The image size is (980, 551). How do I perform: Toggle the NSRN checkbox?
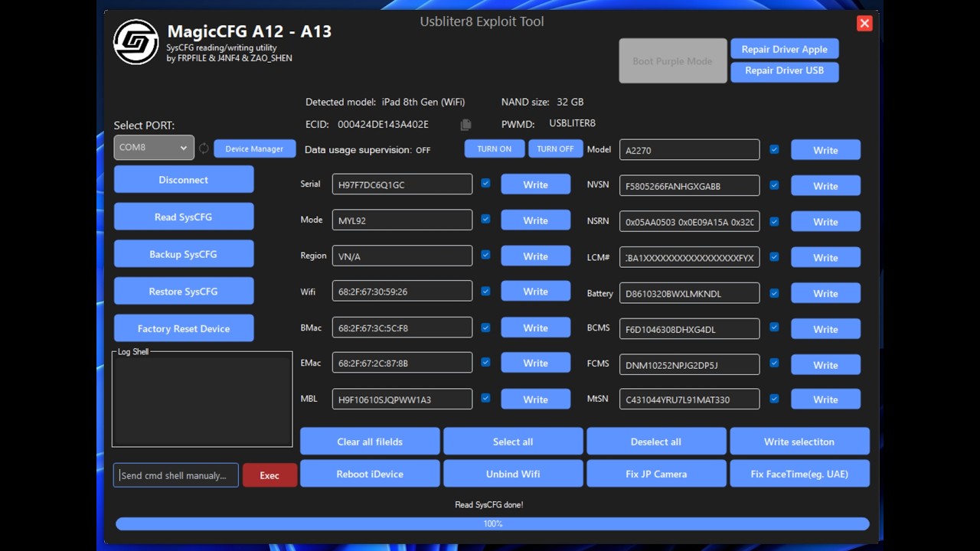pos(774,221)
